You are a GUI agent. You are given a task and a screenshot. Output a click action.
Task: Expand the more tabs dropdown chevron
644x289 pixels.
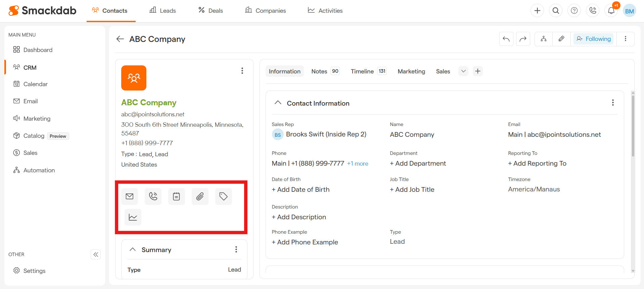pyautogui.click(x=463, y=71)
